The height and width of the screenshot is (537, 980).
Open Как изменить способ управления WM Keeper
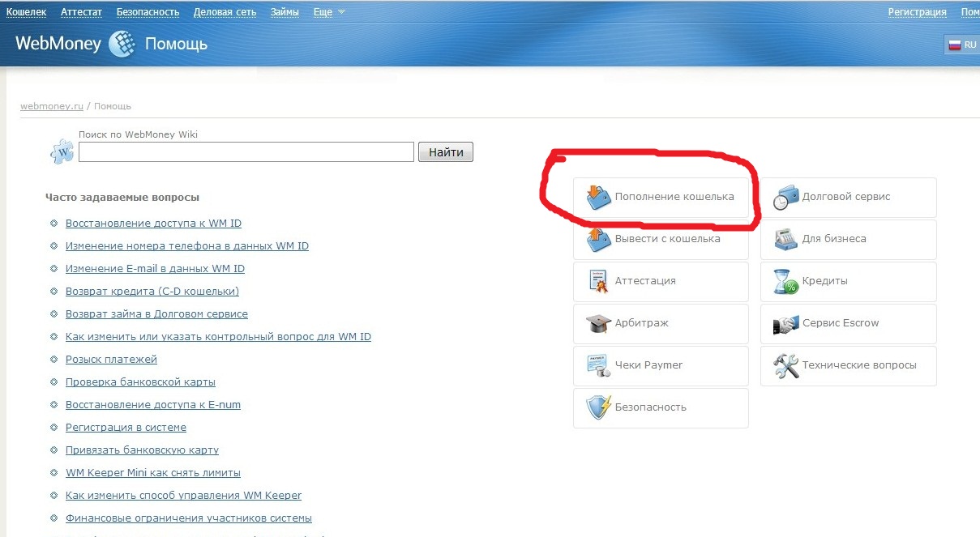click(x=183, y=496)
